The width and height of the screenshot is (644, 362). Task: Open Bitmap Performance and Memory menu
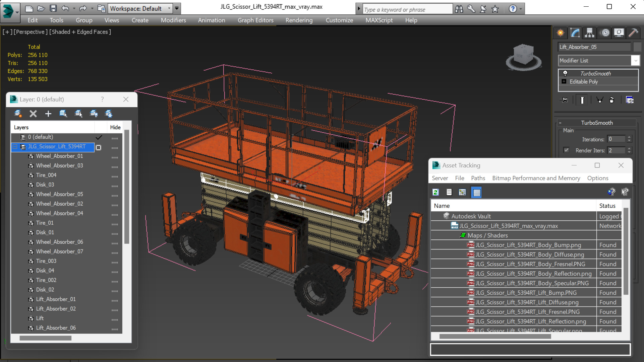click(536, 178)
